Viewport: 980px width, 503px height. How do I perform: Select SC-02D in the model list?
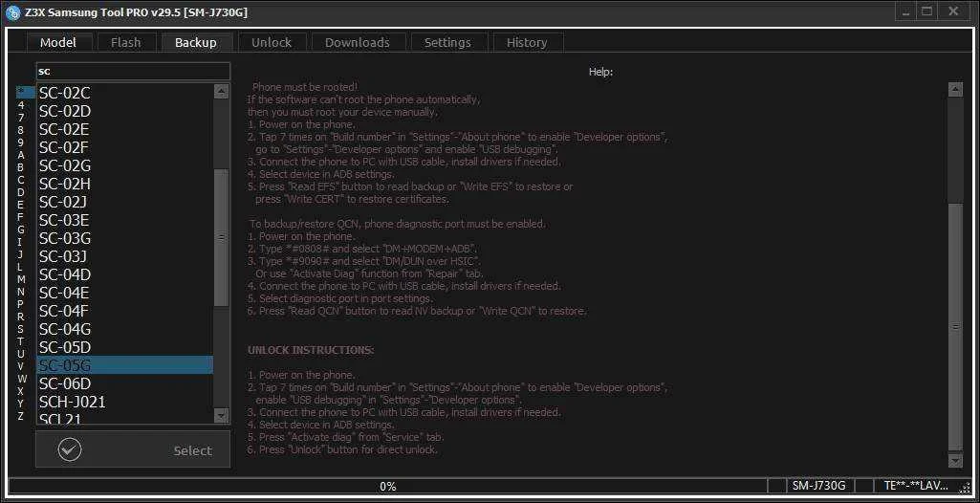pyautogui.click(x=124, y=111)
